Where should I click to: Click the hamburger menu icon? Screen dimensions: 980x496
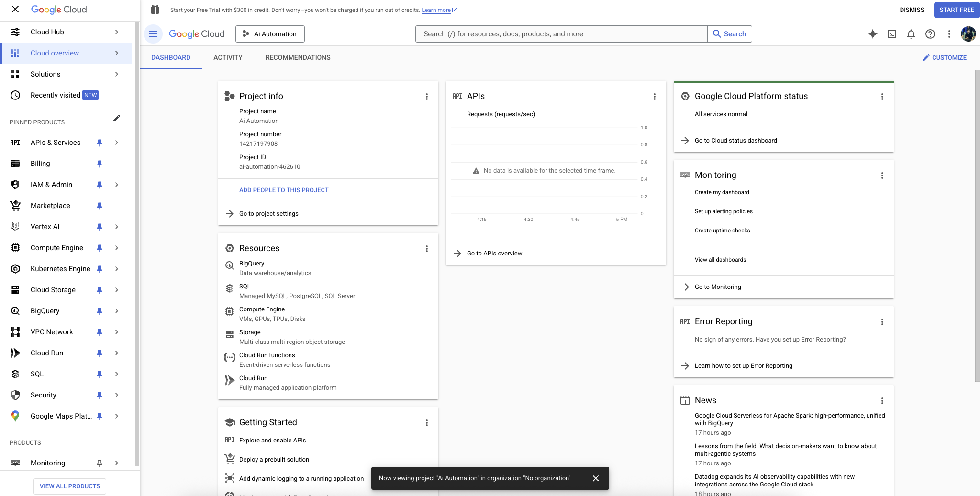[153, 34]
